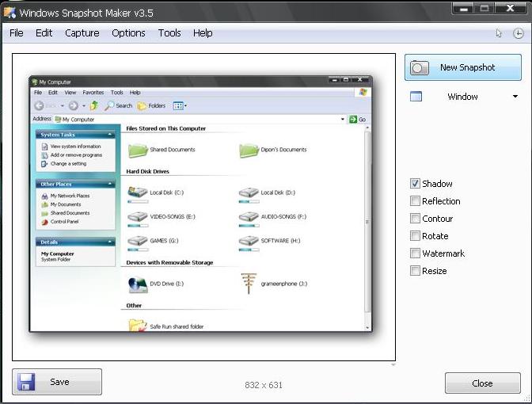Viewport: 532px width, 404px height.
Task: Click the Snapshot Maker app icon in title bar
Action: point(9,12)
